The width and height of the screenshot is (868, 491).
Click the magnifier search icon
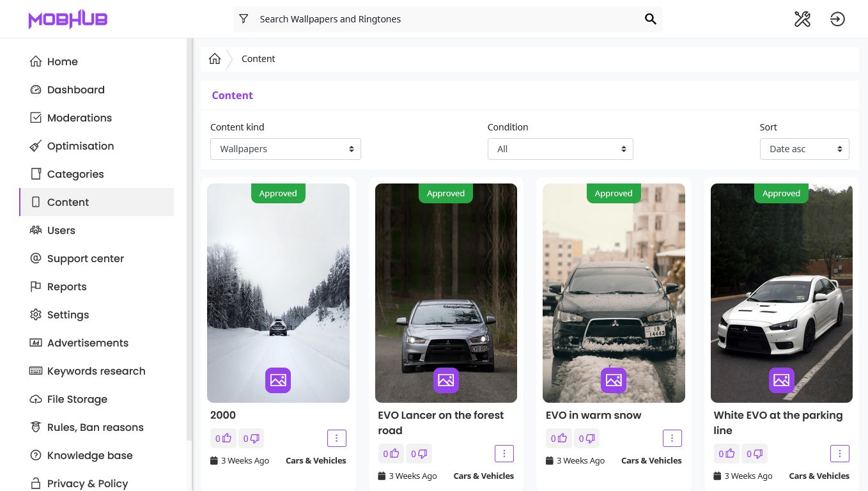point(651,19)
